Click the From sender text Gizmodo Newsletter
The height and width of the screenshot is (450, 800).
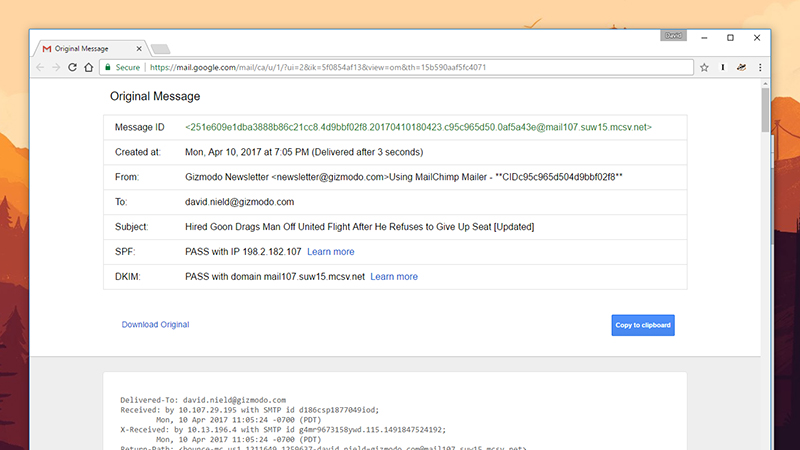227,177
